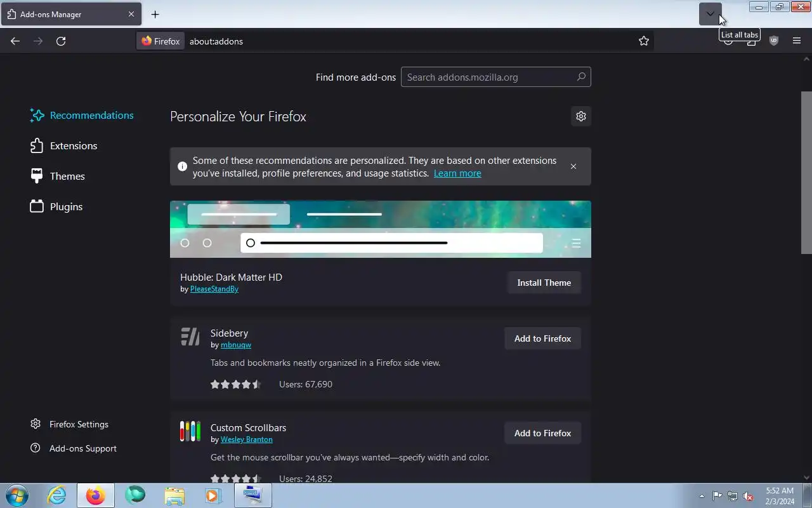Add Custom Scrollbars to Firefox

pyautogui.click(x=543, y=433)
